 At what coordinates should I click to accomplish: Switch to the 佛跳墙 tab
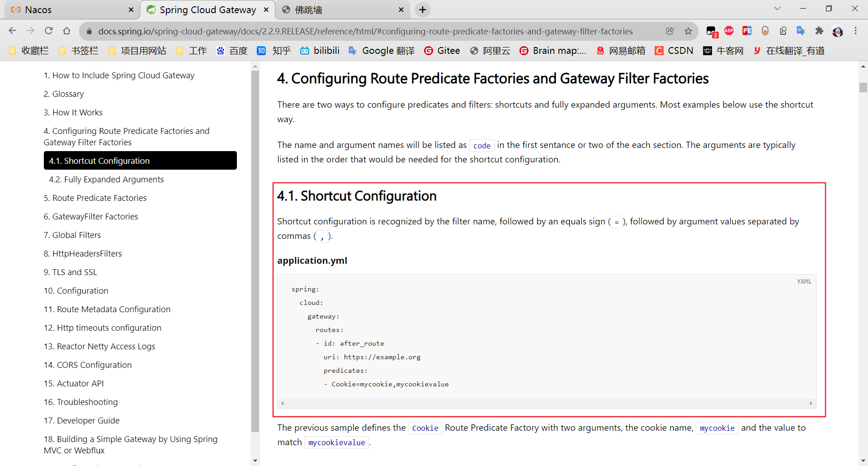343,10
